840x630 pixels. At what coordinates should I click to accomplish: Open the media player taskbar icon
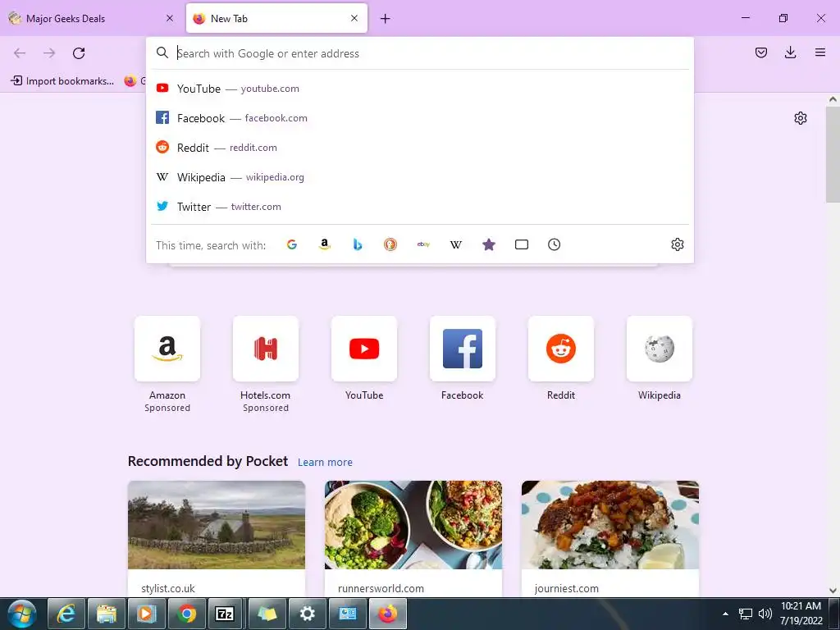click(146, 614)
